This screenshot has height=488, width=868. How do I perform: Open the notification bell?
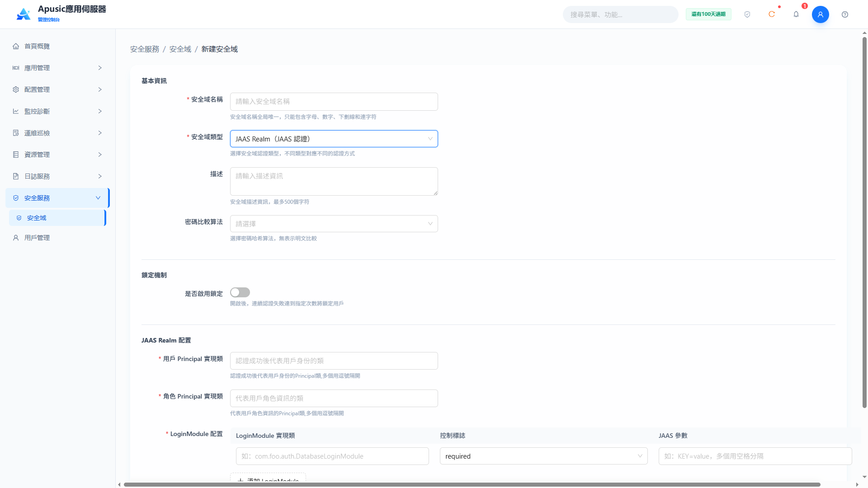click(x=796, y=14)
